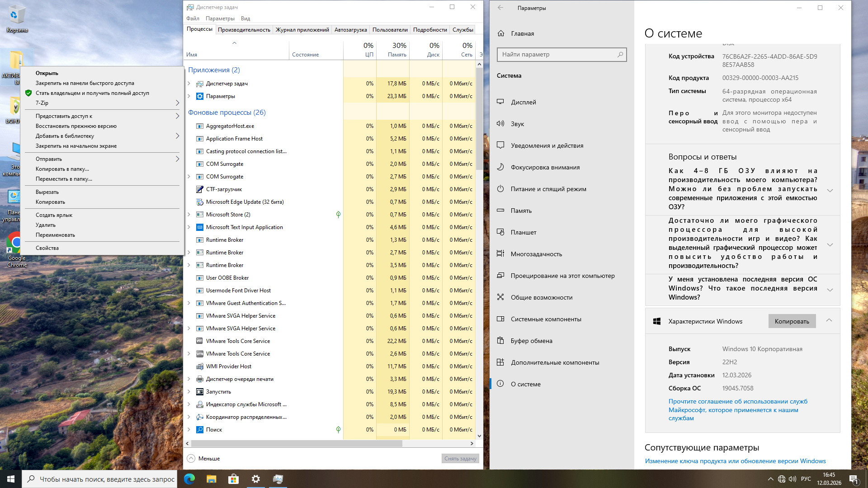Click Меньше to collapse Task Manager details
The image size is (868, 488).
203,459
